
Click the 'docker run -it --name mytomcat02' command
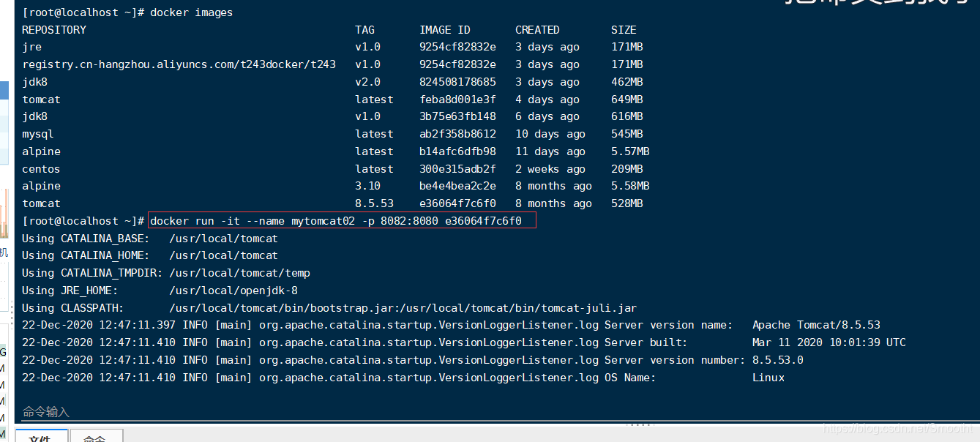click(336, 221)
